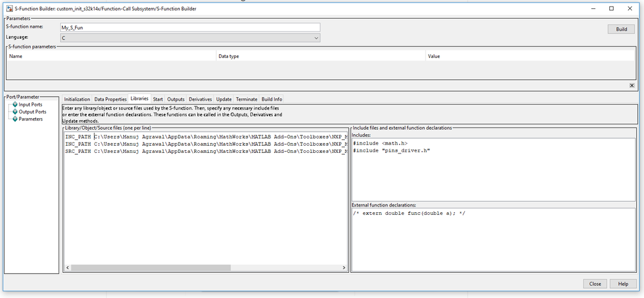The width and height of the screenshot is (644, 298).
Task: Click the Help button
Action: [x=623, y=284]
